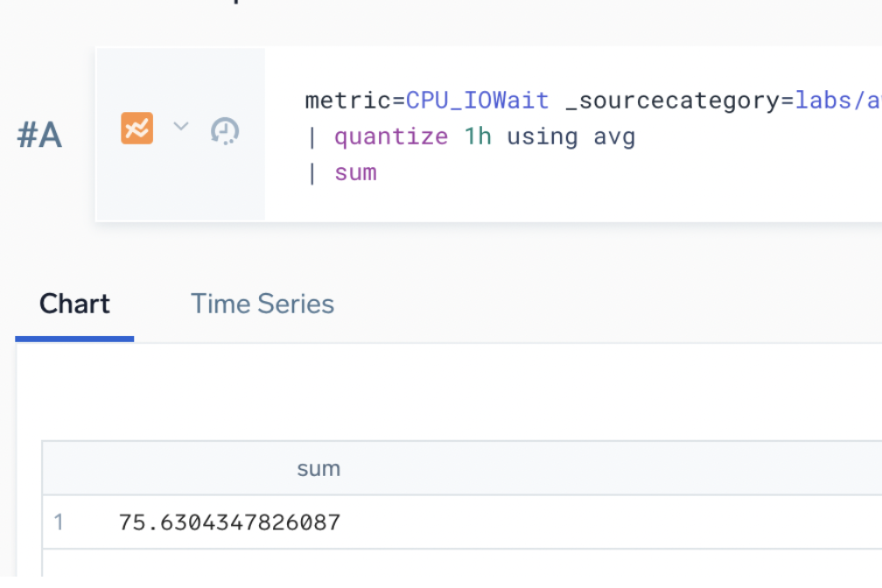This screenshot has width=882, height=588.
Task: Click blank area right of sum header
Action: point(612,469)
